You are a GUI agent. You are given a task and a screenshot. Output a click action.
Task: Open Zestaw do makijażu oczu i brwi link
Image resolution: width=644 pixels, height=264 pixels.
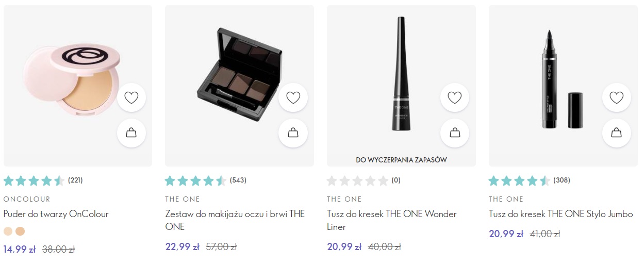point(235,220)
